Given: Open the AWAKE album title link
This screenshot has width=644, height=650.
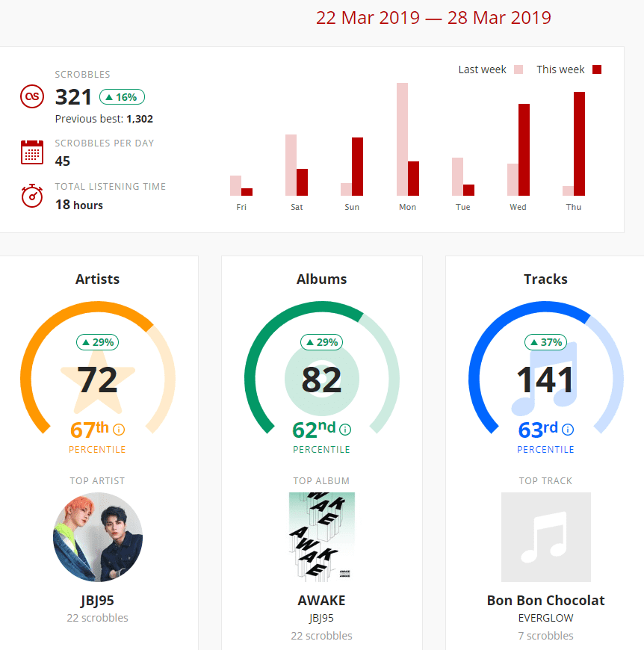Looking at the screenshot, I should pos(321,601).
